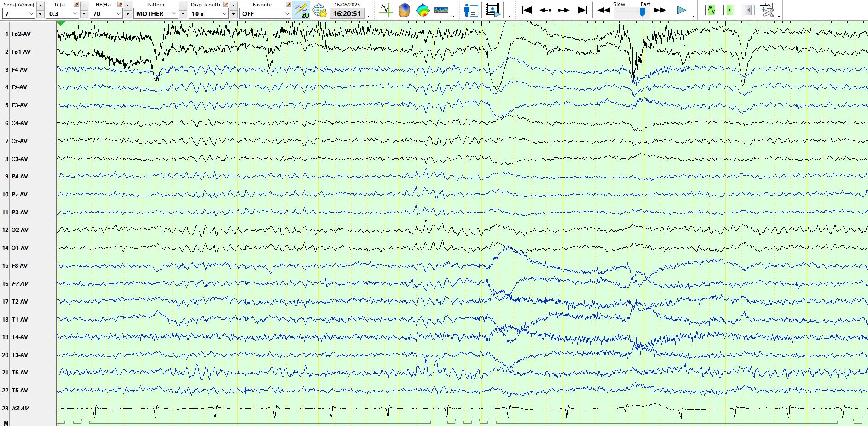Click the M marker row label
The width and height of the screenshot is (868, 426).
(6, 423)
